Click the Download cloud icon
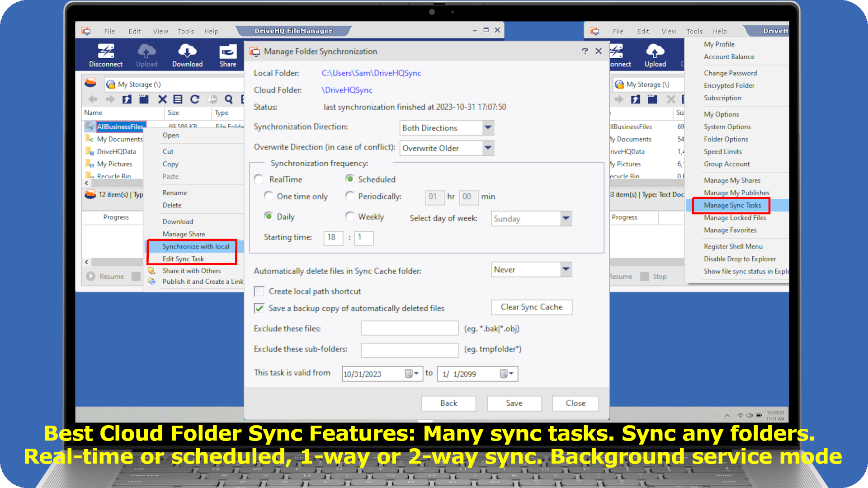The image size is (868, 488). click(x=187, y=51)
